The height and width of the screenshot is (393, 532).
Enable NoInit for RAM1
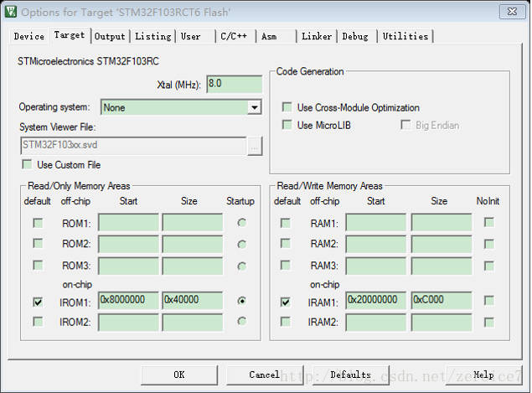[x=489, y=223]
